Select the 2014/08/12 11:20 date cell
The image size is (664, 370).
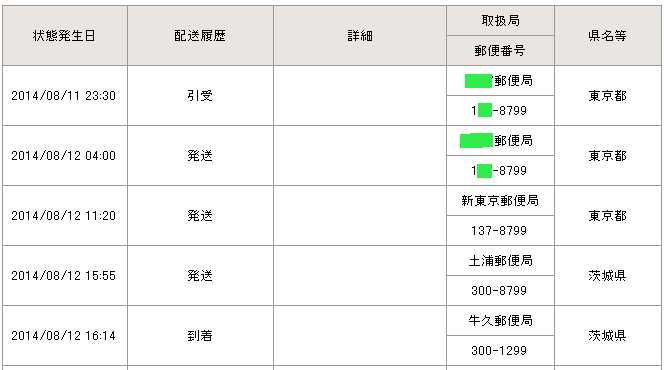pyautogui.click(x=65, y=216)
